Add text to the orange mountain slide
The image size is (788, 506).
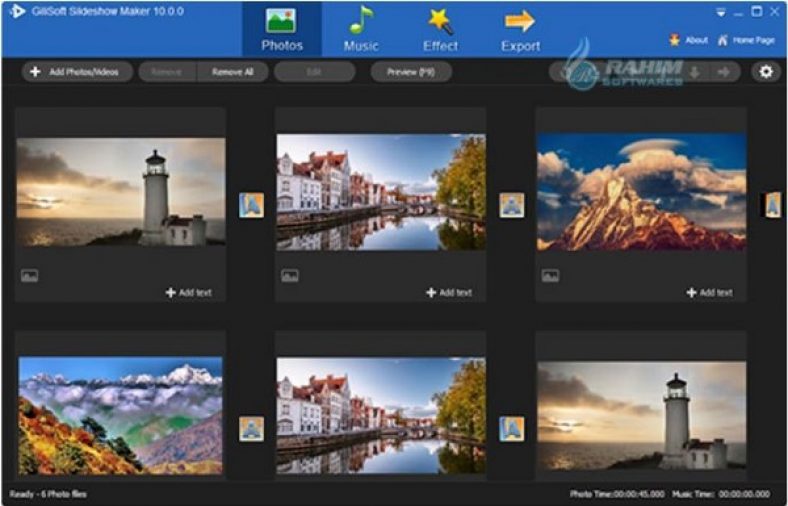[710, 292]
